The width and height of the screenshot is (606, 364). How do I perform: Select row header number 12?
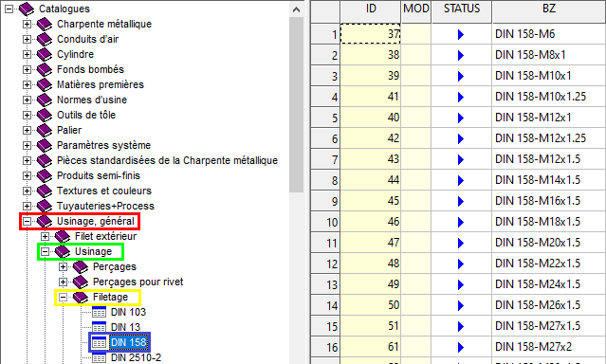click(325, 264)
